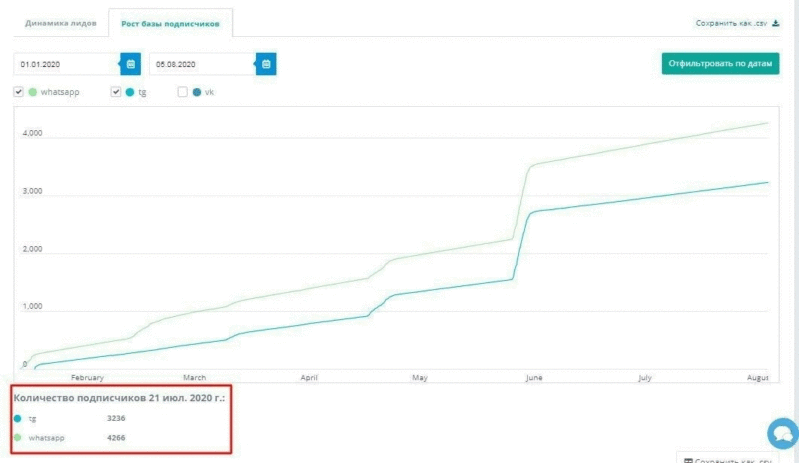Click the vk legend color dot
Viewport: 799px width, 463px height.
197,92
